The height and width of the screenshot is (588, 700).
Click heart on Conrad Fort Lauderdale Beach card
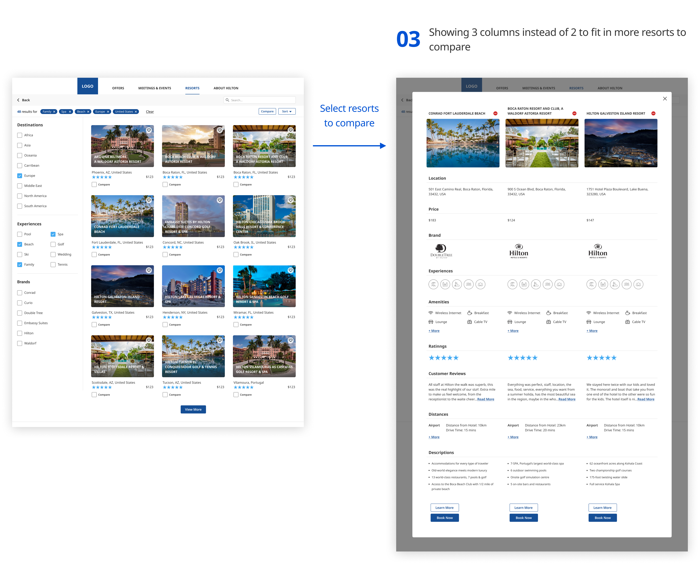pyautogui.click(x=149, y=200)
